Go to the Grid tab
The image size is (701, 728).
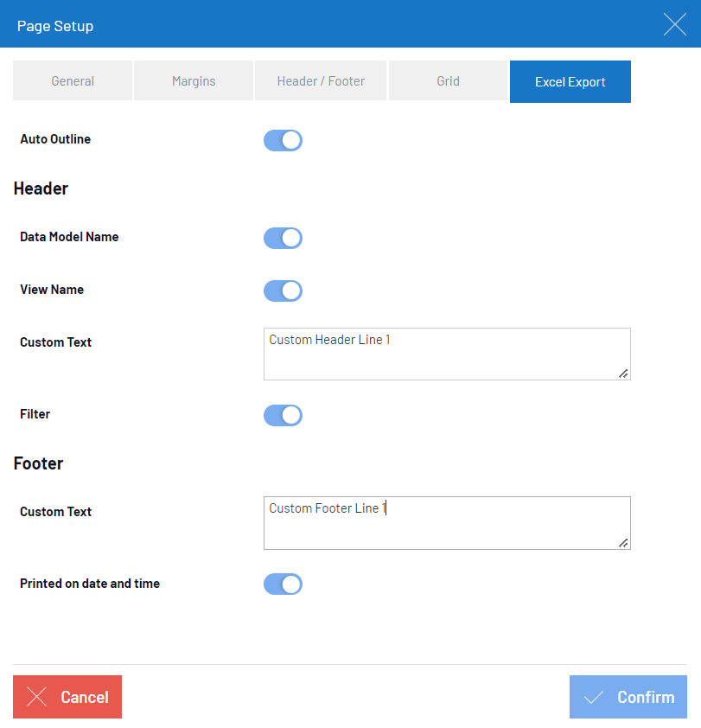click(x=448, y=81)
